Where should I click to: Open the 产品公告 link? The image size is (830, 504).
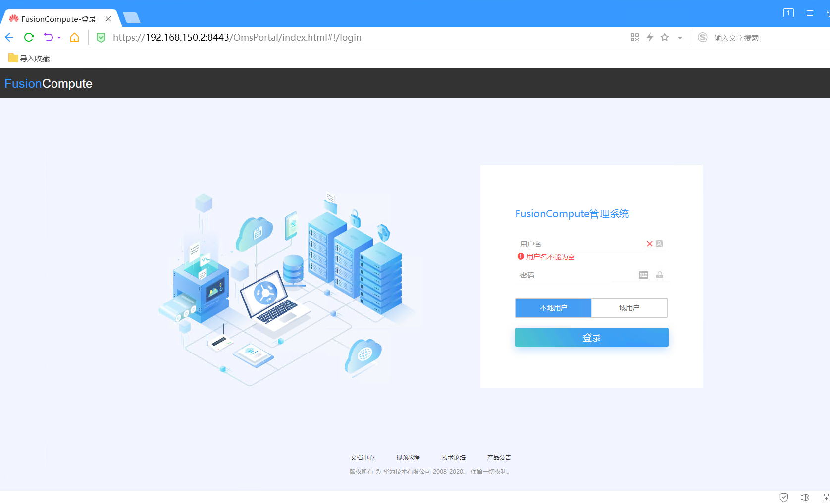coord(499,458)
